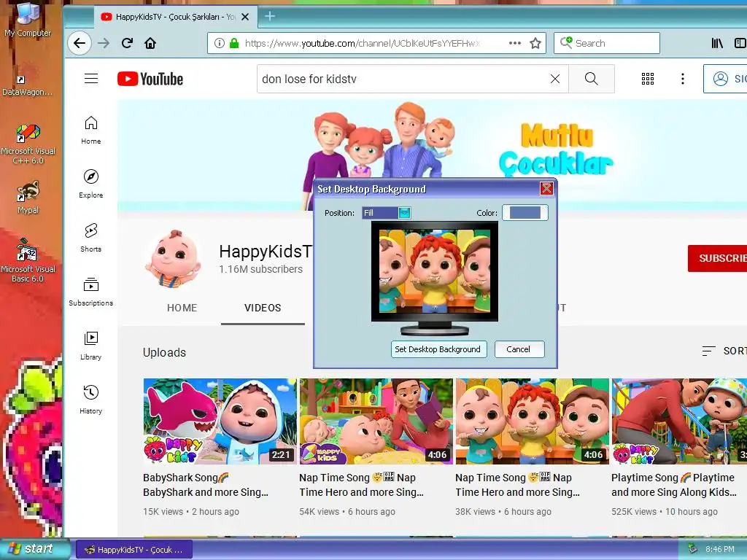Cancel the Set Desktop Background dialog
Image resolution: width=747 pixels, height=560 pixels.
click(519, 349)
